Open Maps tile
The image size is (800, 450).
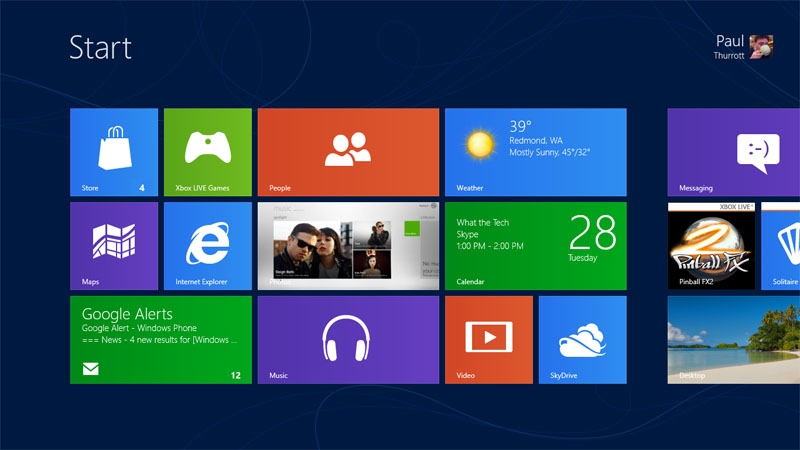(113, 246)
